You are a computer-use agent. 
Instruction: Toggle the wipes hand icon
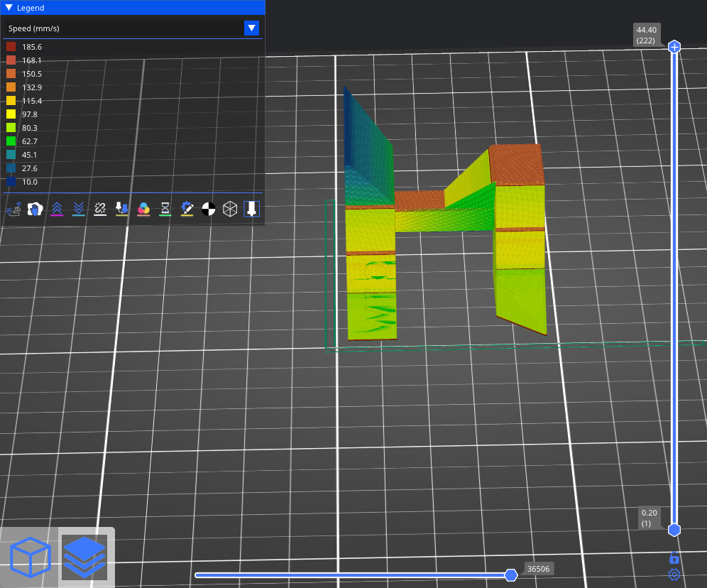click(35, 209)
